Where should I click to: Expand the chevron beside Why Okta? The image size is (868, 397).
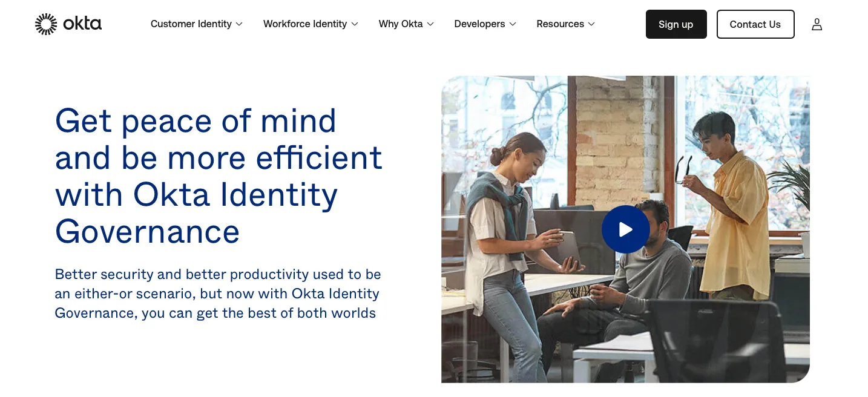pyautogui.click(x=430, y=24)
